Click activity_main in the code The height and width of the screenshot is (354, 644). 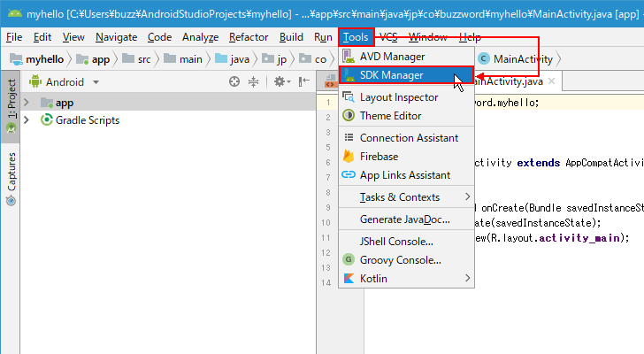click(579, 238)
